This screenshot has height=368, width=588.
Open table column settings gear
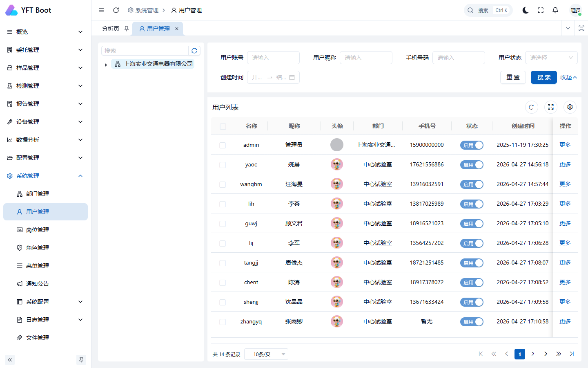point(570,107)
